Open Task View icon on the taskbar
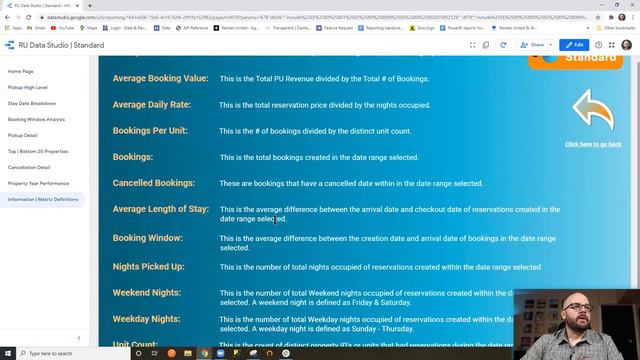 click(x=155, y=353)
